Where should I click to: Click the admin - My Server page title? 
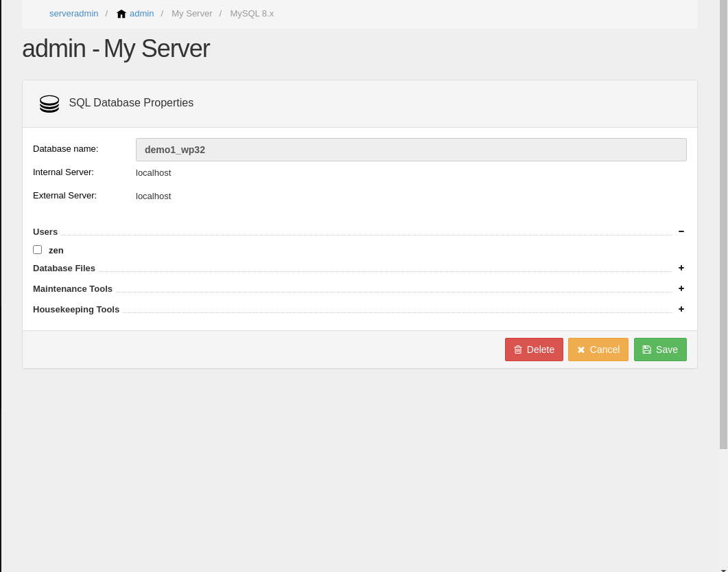[116, 48]
